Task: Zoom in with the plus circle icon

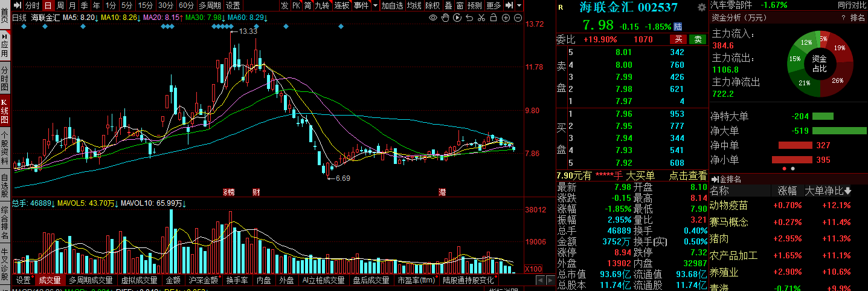Action: pyautogui.click(x=506, y=18)
